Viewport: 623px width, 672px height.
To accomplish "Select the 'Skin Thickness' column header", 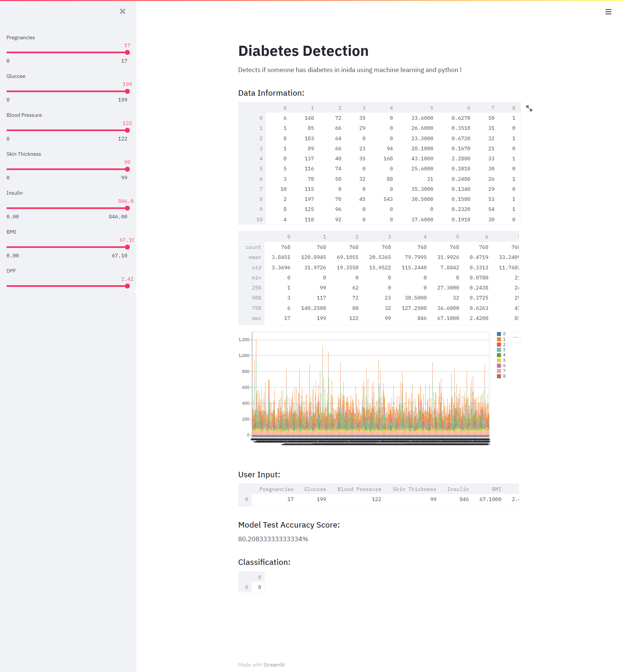I will pos(414,489).
